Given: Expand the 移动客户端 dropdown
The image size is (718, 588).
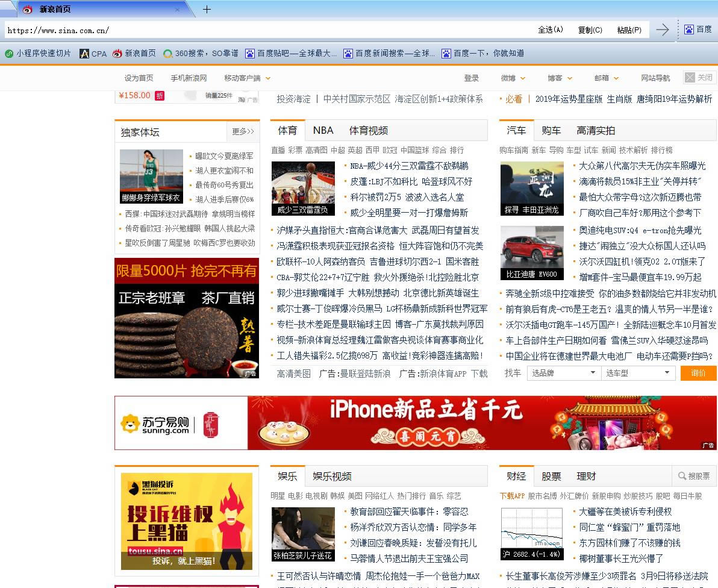Looking at the screenshot, I should (x=268, y=78).
